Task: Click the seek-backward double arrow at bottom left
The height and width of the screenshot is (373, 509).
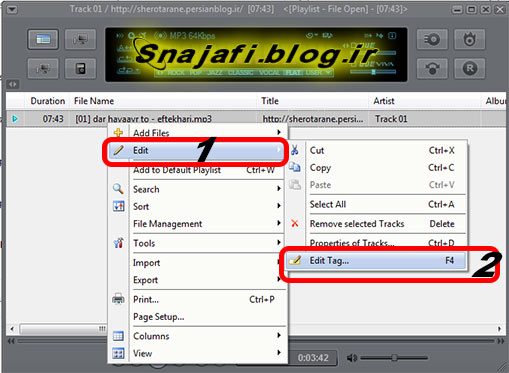Action: point(11,341)
